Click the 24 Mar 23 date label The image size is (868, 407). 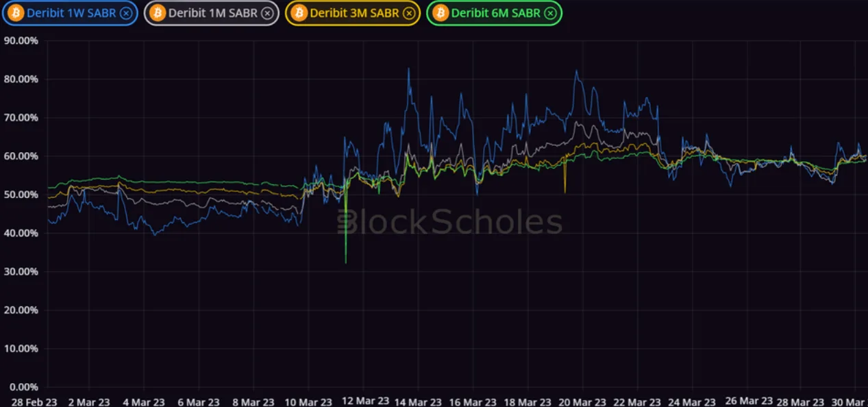[693, 402]
